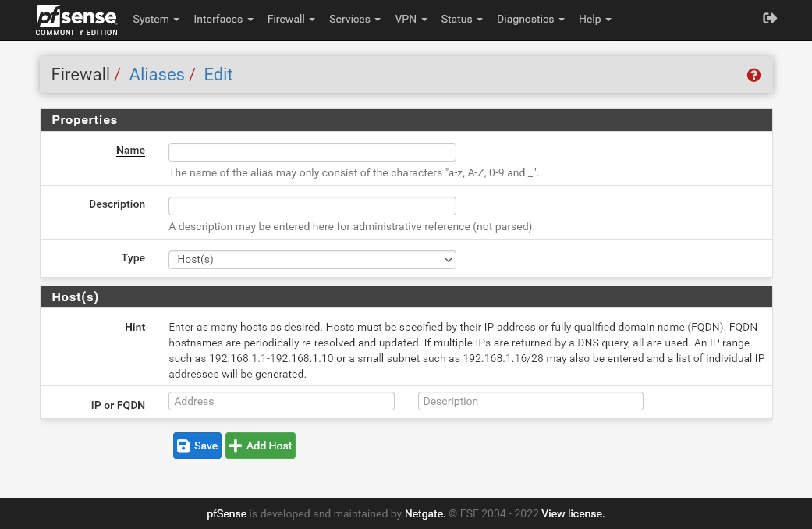This screenshot has height=529, width=812.
Task: Open the Help menu
Action: coord(594,19)
